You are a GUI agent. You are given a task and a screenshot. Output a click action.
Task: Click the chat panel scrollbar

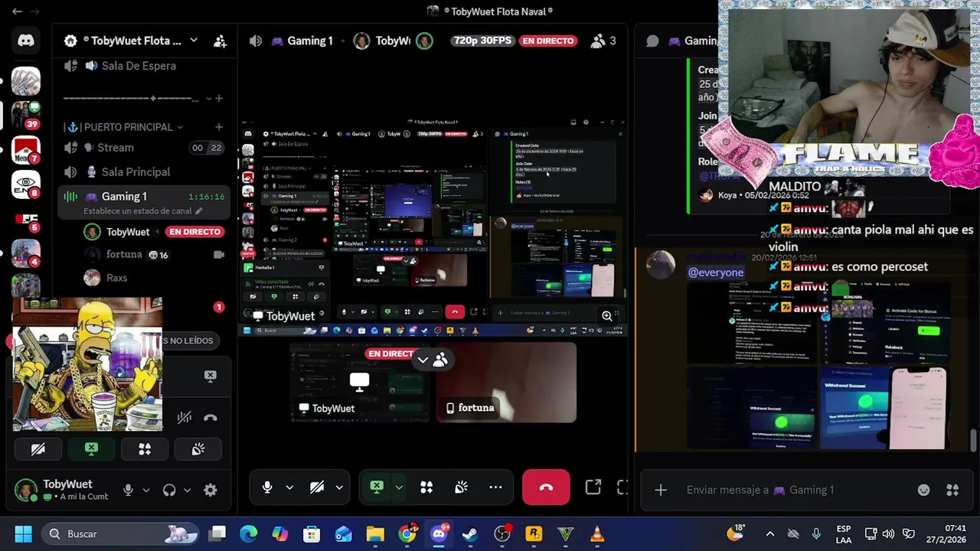click(973, 440)
